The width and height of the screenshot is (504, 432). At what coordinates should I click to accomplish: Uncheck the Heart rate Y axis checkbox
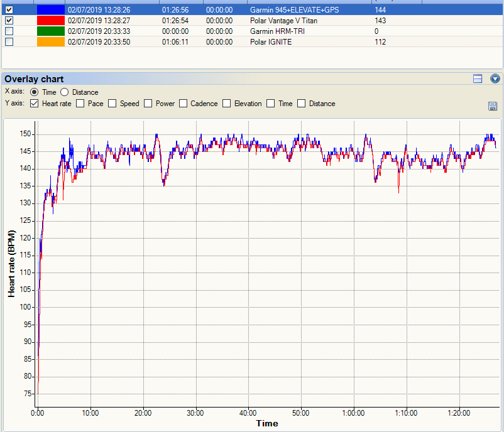(x=34, y=104)
